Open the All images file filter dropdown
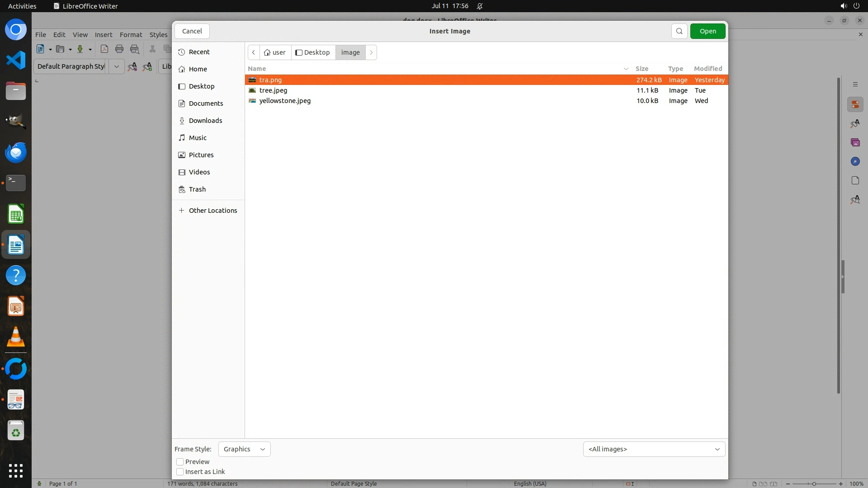Screen dimensions: 868x488 [654, 449]
